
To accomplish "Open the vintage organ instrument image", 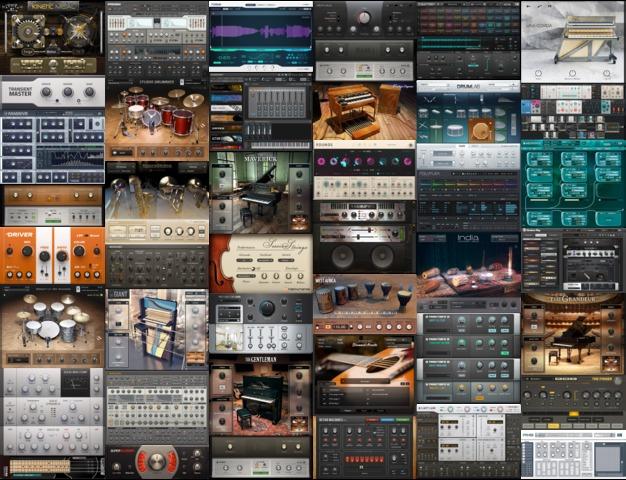I will tap(365, 111).
